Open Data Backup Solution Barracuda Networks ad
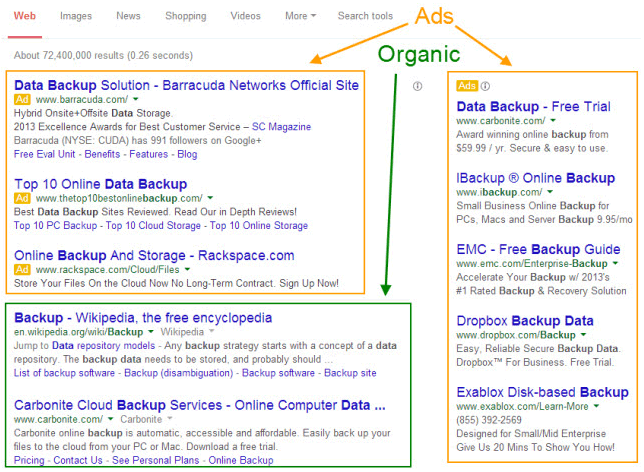The width and height of the screenshot is (644, 472). click(x=186, y=85)
